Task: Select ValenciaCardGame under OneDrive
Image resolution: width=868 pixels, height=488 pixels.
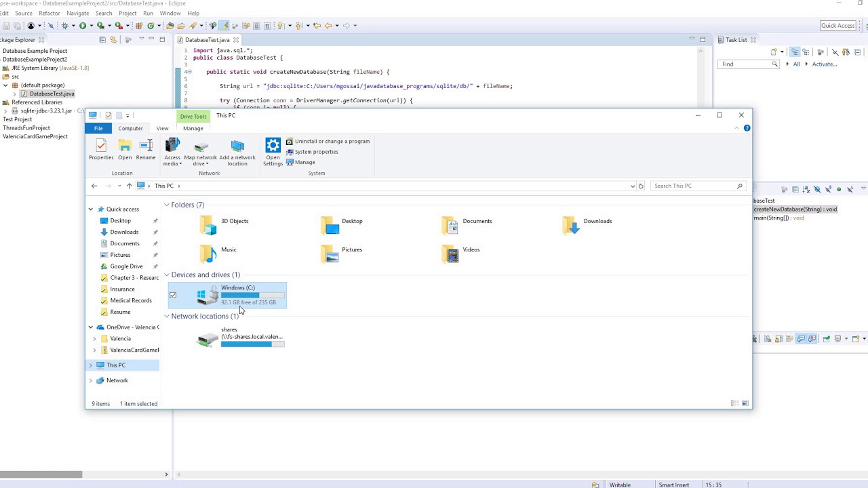Action: point(134,350)
